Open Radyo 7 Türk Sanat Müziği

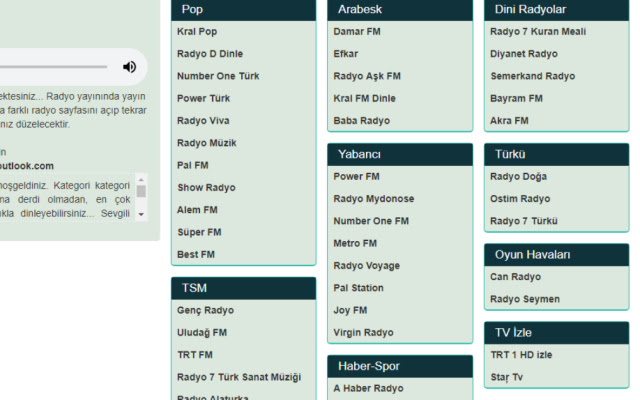239,377
